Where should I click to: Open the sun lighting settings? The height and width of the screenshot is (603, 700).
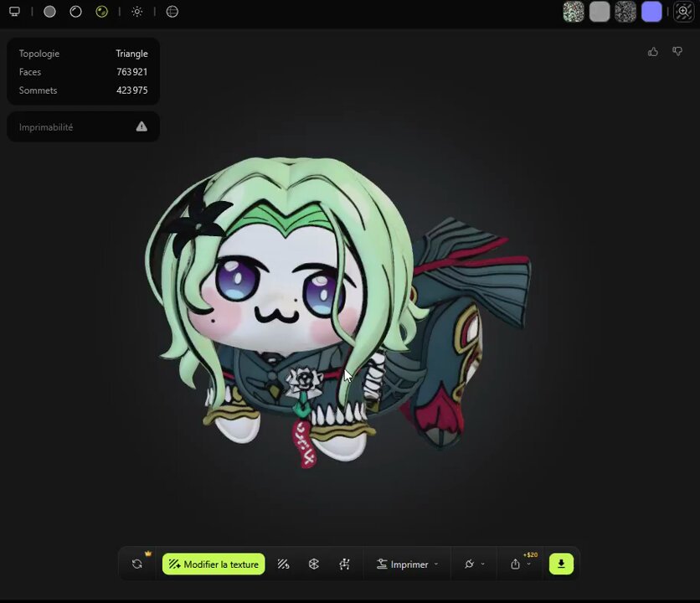click(137, 12)
